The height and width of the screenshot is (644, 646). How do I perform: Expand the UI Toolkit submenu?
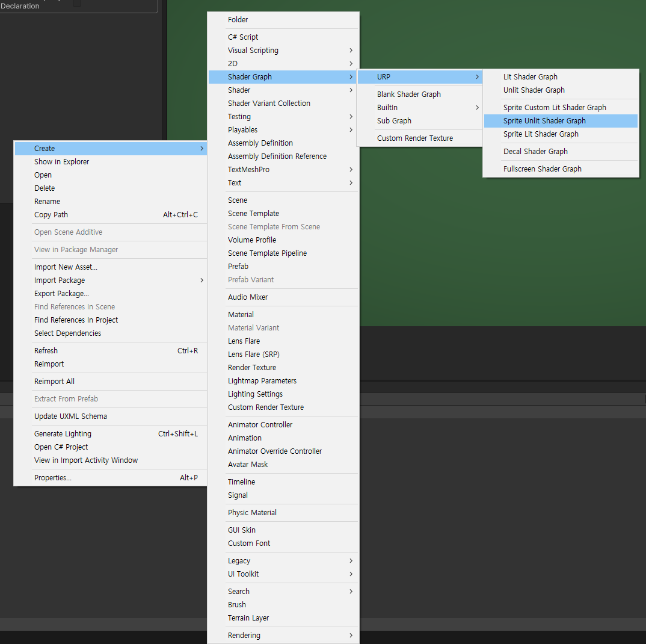pyautogui.click(x=283, y=574)
